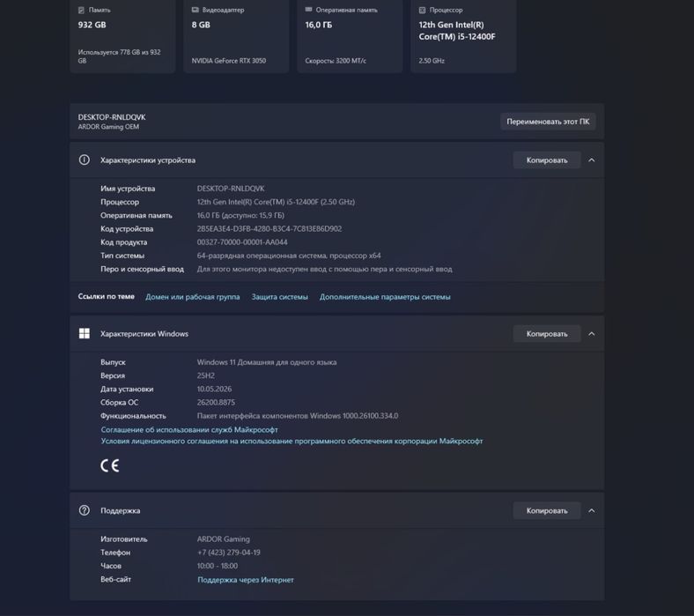Click Используется 778 GB из 932 GB text
This screenshot has height=616, width=694.
[120, 56]
